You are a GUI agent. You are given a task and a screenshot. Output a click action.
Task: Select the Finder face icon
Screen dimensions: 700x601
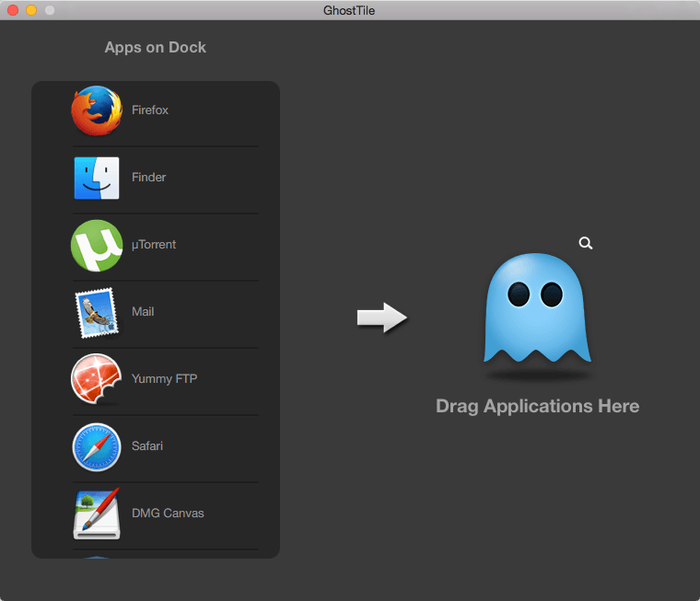(97, 178)
